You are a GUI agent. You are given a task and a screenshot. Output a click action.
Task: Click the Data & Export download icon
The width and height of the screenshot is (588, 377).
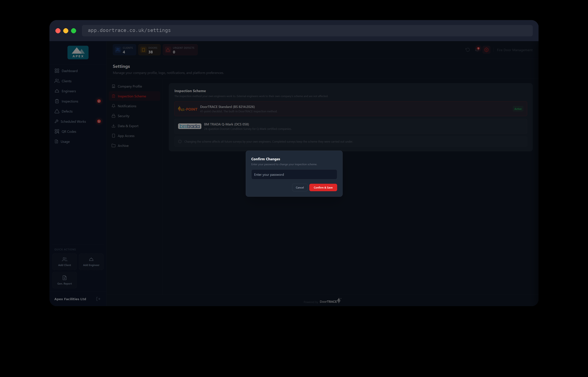[114, 126]
